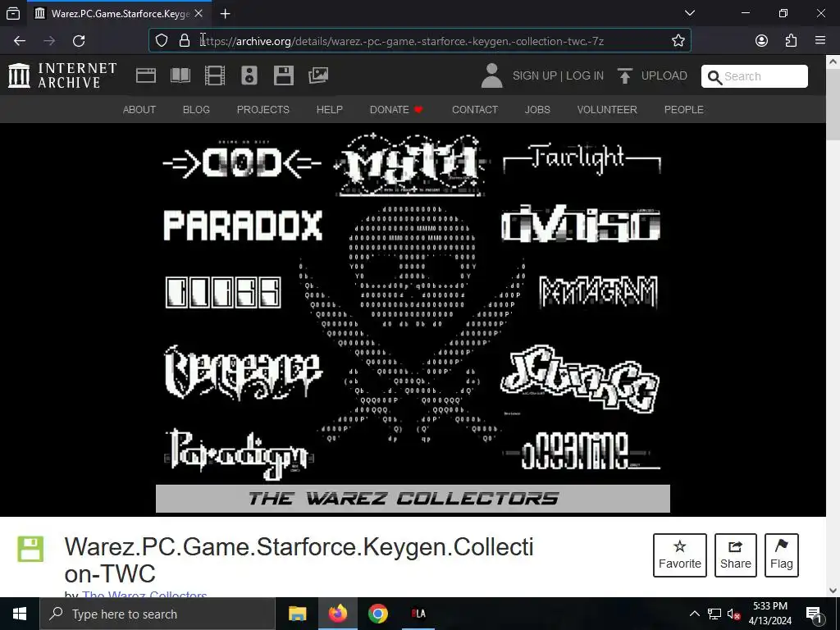Open File Explorer from taskbar
The width and height of the screenshot is (840, 630).
tap(297, 614)
